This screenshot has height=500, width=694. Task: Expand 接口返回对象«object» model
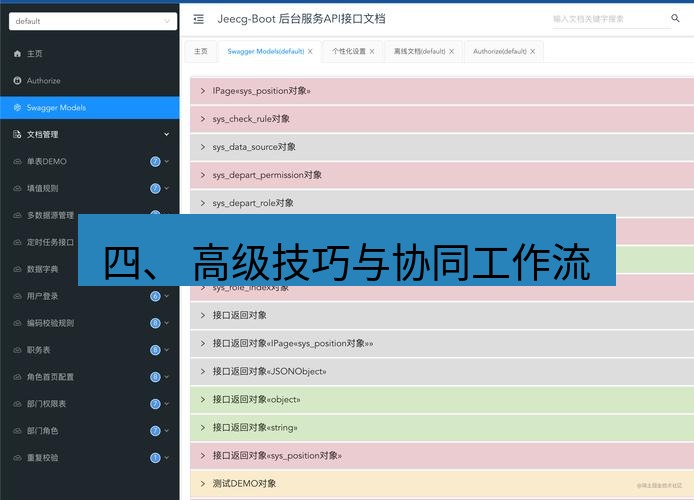click(x=442, y=400)
